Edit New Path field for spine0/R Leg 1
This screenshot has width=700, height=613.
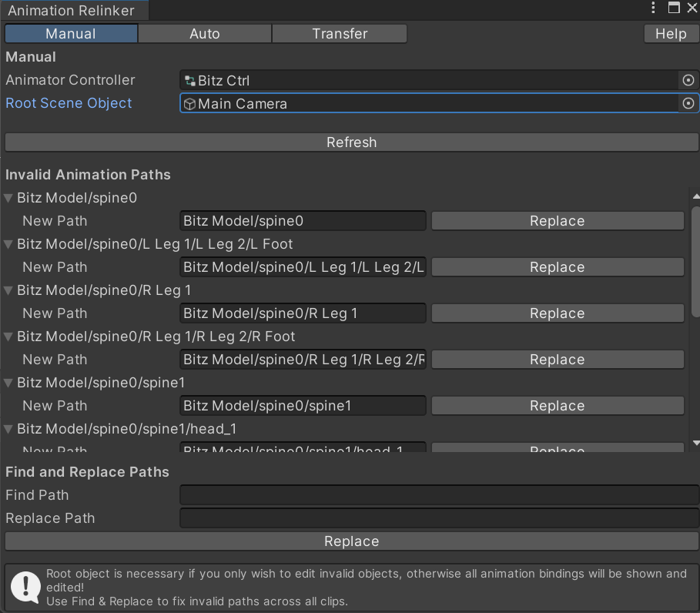point(303,313)
